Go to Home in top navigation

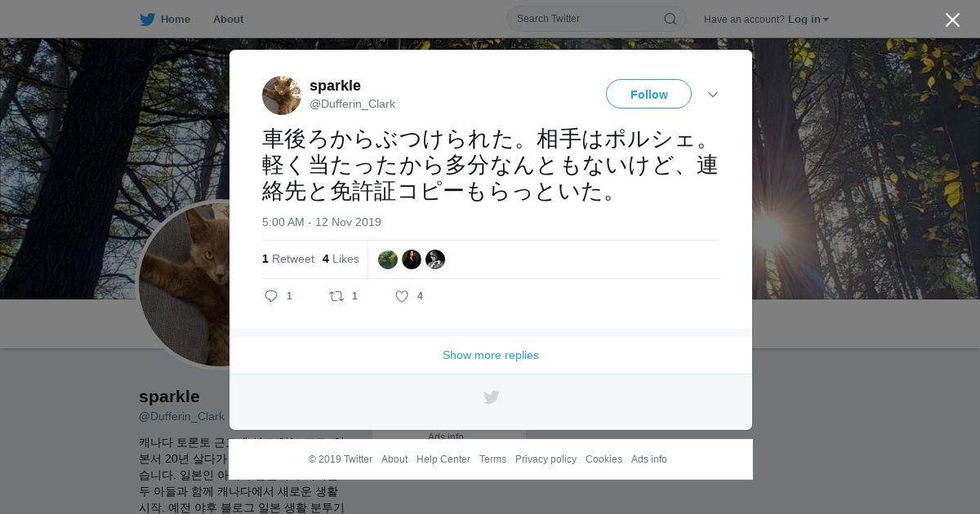[176, 20]
